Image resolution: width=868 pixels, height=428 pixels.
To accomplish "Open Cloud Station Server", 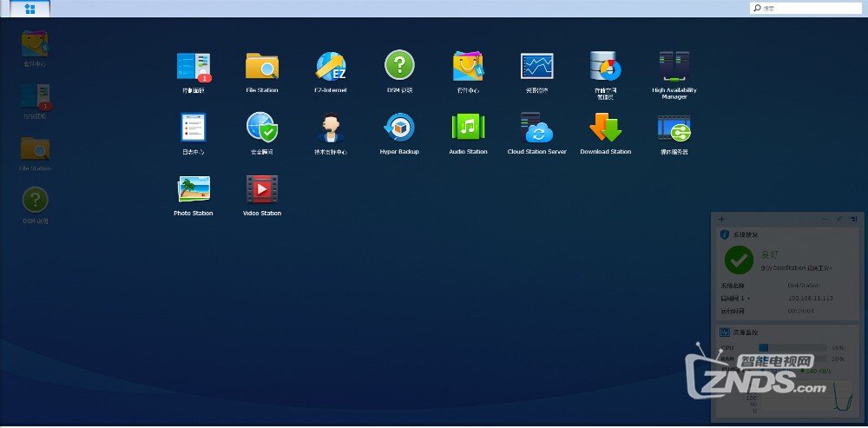I will 536,128.
